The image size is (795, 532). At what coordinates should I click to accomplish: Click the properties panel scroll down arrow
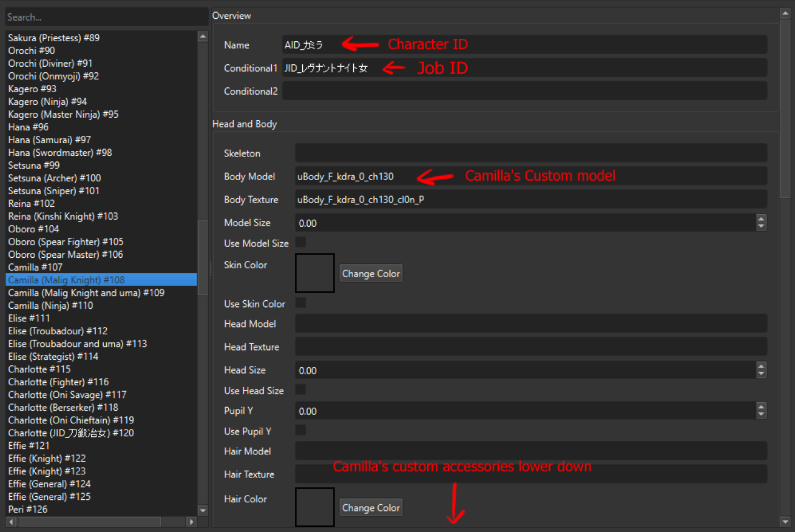click(785, 522)
